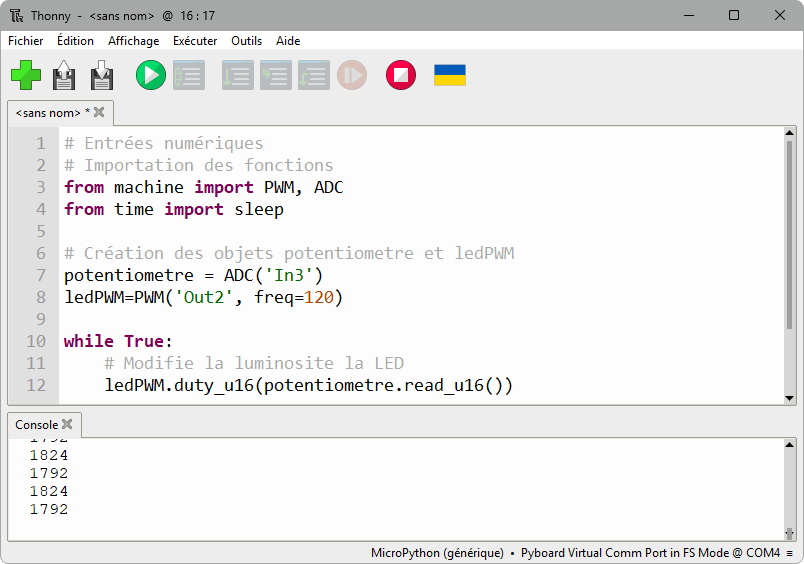Click the comment '# Entrées numériques'
804x564 pixels.
164,143
